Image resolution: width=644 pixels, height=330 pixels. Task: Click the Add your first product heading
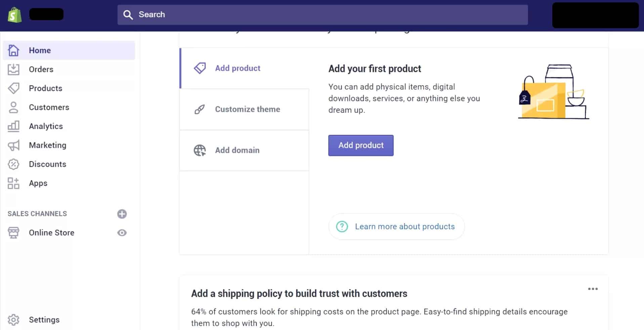pyautogui.click(x=375, y=69)
